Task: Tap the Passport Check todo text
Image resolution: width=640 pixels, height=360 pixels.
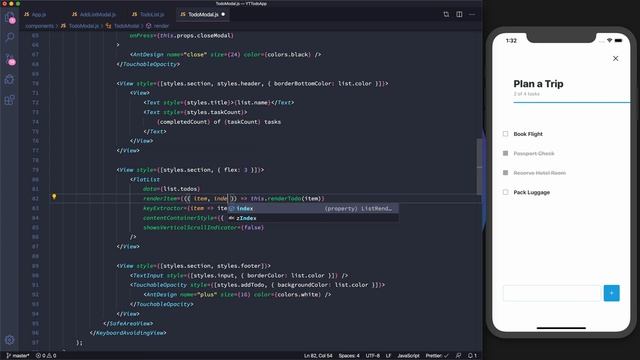Action: pos(533,153)
